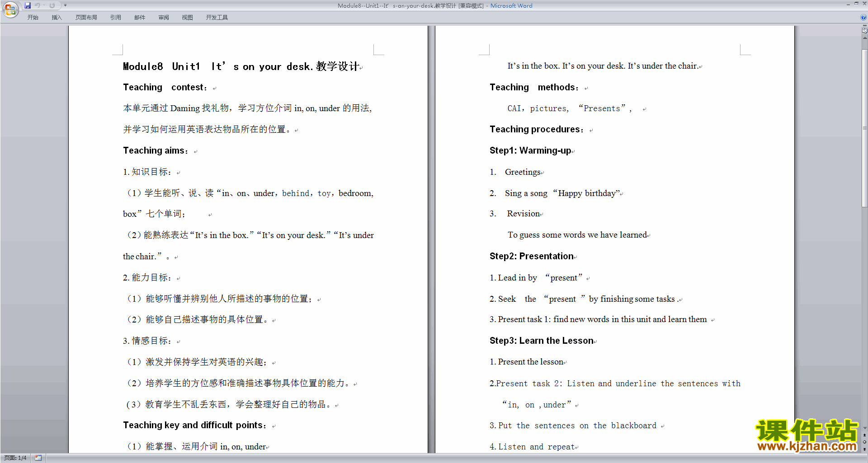Image resolution: width=868 pixels, height=463 pixels.
Task: Click the 'Sing a song Happy birthday' line
Action: pos(563,193)
